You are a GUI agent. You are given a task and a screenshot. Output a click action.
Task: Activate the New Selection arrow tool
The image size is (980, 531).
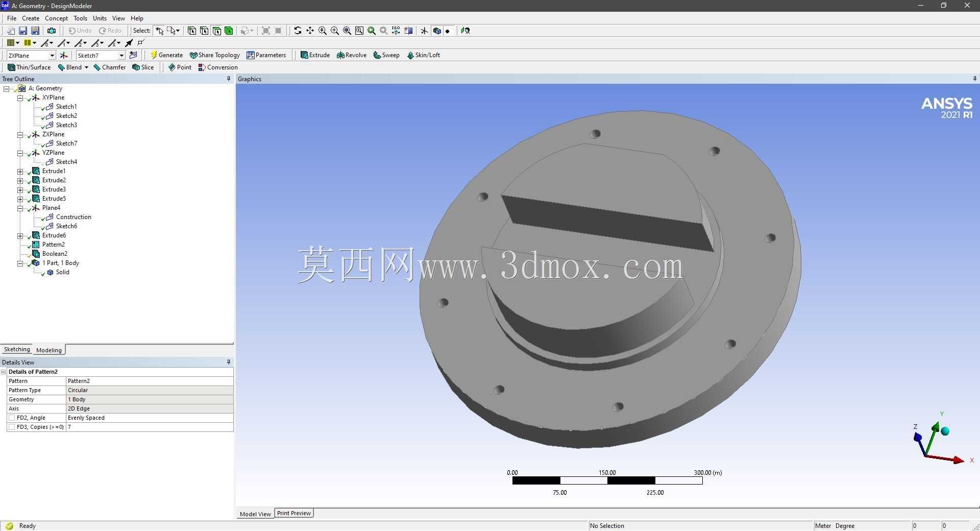pos(159,31)
